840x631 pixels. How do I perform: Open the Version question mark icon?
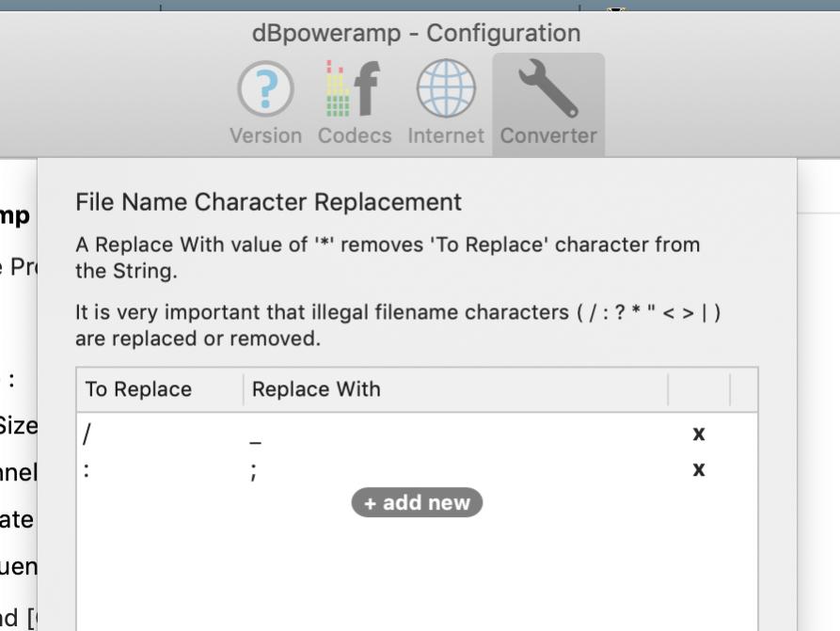[x=265, y=90]
